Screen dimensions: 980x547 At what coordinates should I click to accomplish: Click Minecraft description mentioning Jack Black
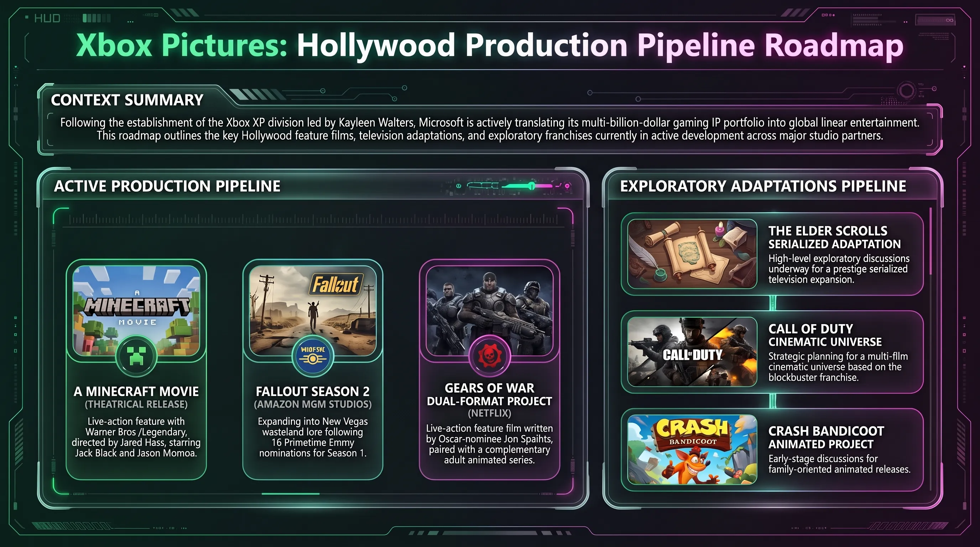(x=136, y=437)
